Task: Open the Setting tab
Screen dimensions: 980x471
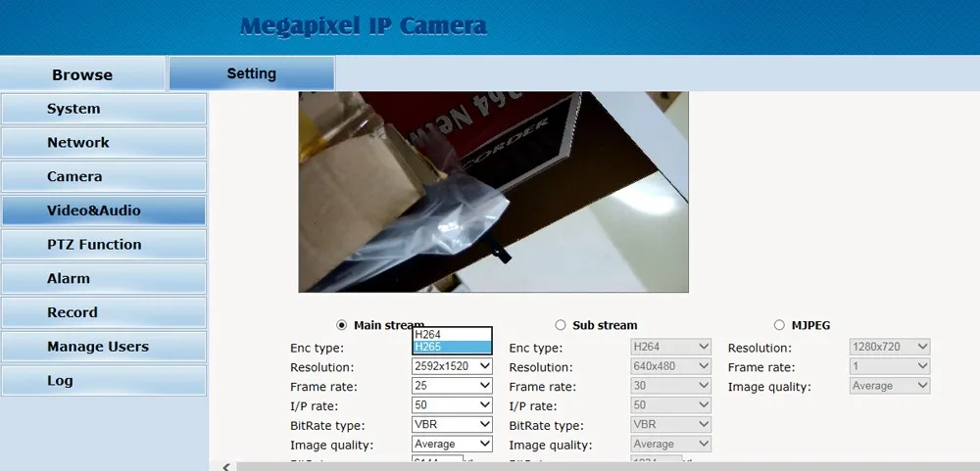Action: (x=251, y=73)
